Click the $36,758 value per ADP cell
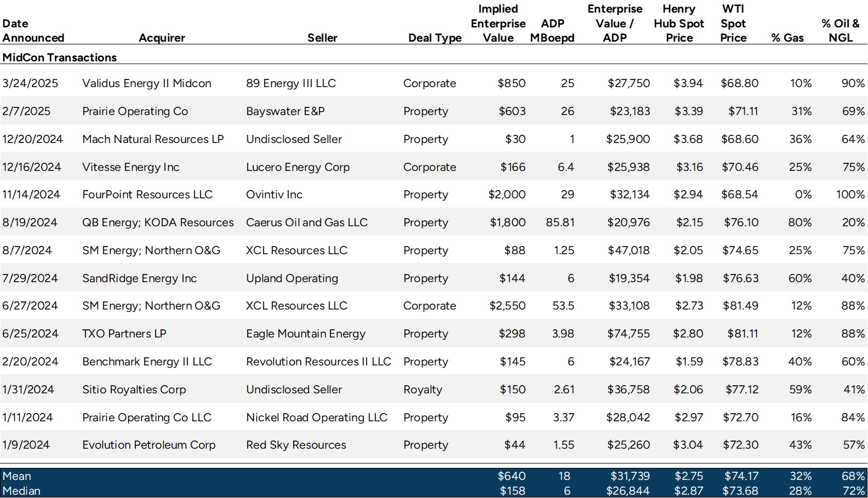This screenshot has height=498, width=868. (x=629, y=390)
